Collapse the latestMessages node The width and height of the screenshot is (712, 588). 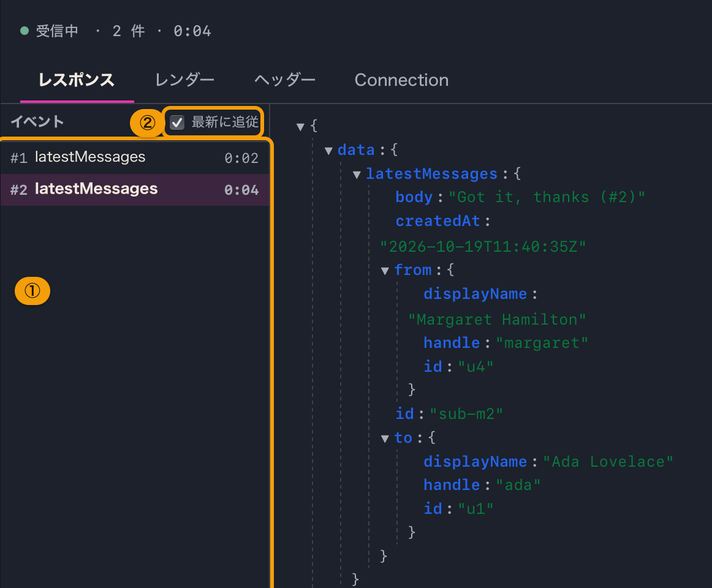[x=357, y=175]
